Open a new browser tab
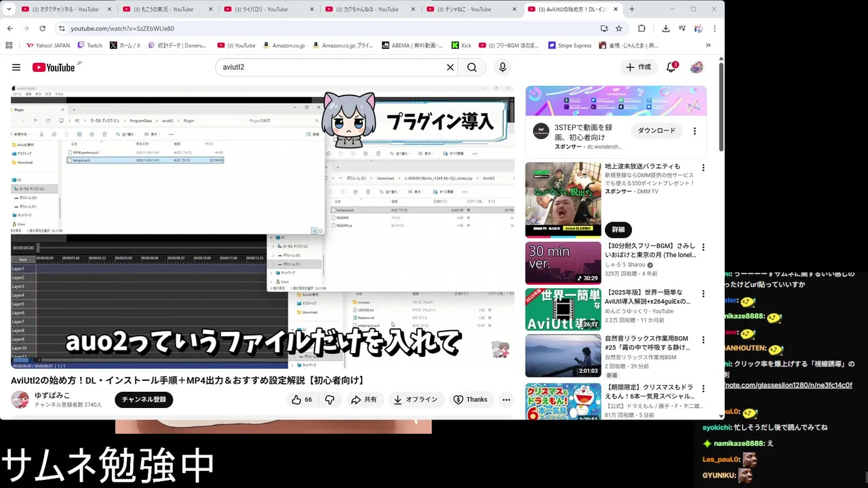Viewport: 868px width, 488px height. [x=632, y=9]
